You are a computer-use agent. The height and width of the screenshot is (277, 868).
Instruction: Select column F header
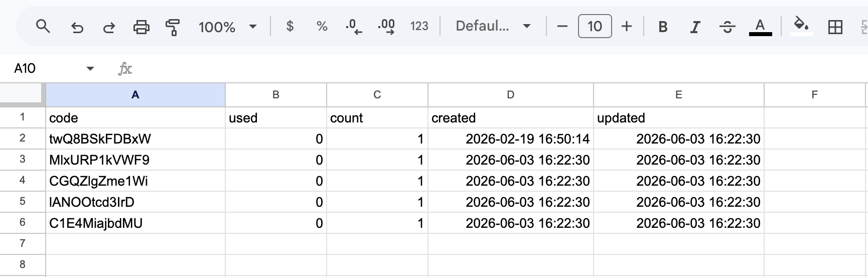pyautogui.click(x=815, y=95)
